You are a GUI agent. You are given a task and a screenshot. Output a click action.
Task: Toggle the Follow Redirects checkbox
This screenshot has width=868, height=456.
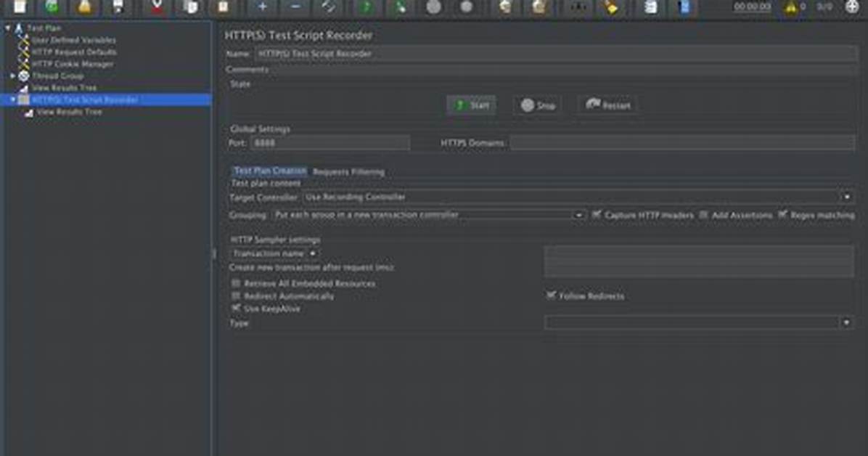point(551,296)
